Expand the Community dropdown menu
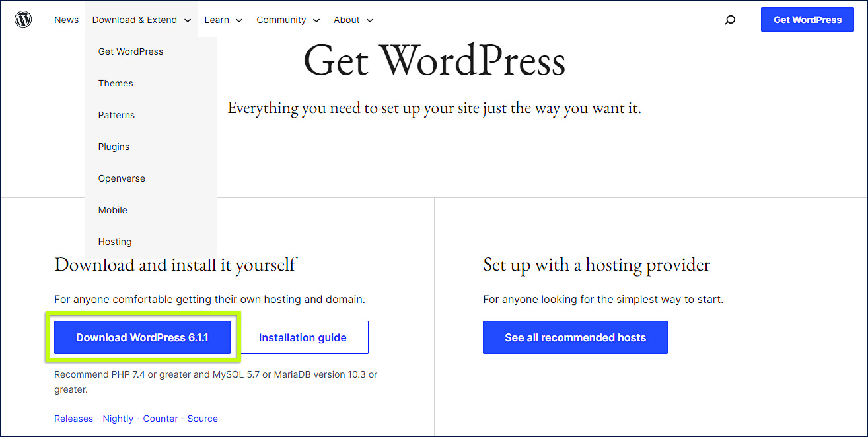Image resolution: width=868 pixels, height=437 pixels. point(288,20)
